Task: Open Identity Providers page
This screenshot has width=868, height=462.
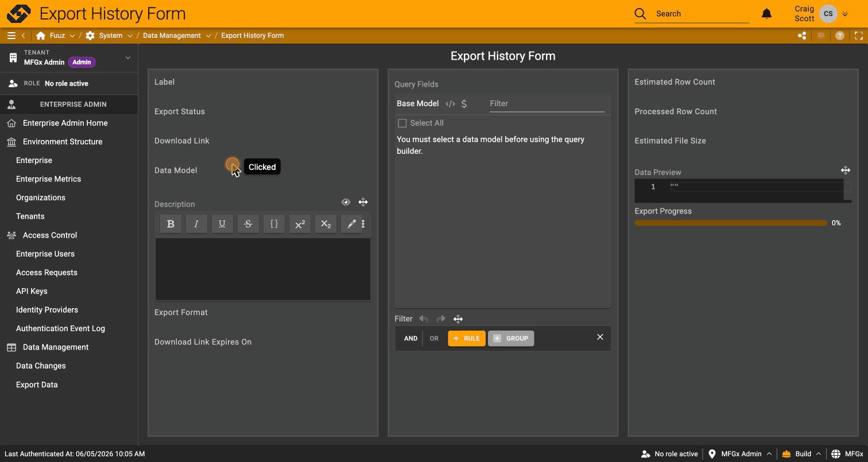Action: click(47, 310)
